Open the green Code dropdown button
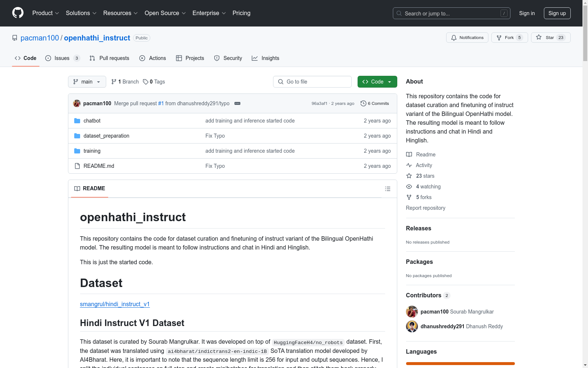Screen dimensions: 588x368 [377, 82]
